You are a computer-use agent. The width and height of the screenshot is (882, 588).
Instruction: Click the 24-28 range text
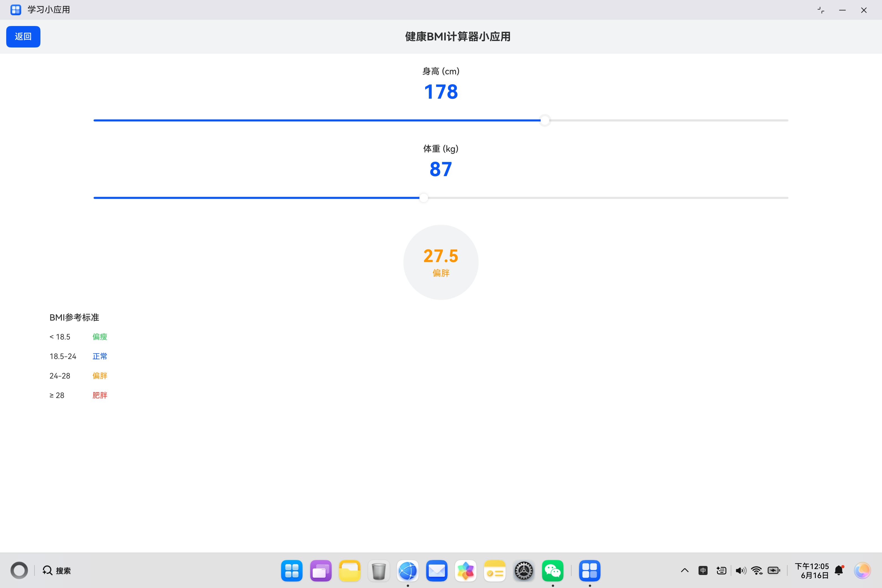(x=60, y=376)
